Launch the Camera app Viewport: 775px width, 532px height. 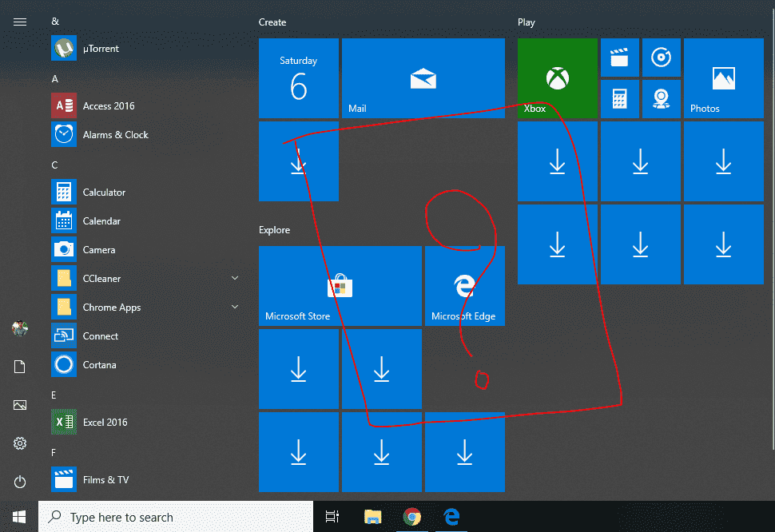coord(147,249)
